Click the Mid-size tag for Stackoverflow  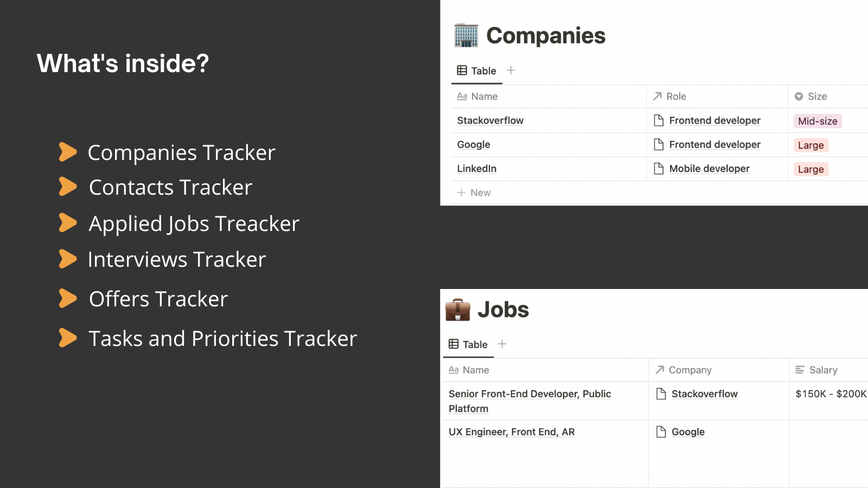click(x=818, y=121)
